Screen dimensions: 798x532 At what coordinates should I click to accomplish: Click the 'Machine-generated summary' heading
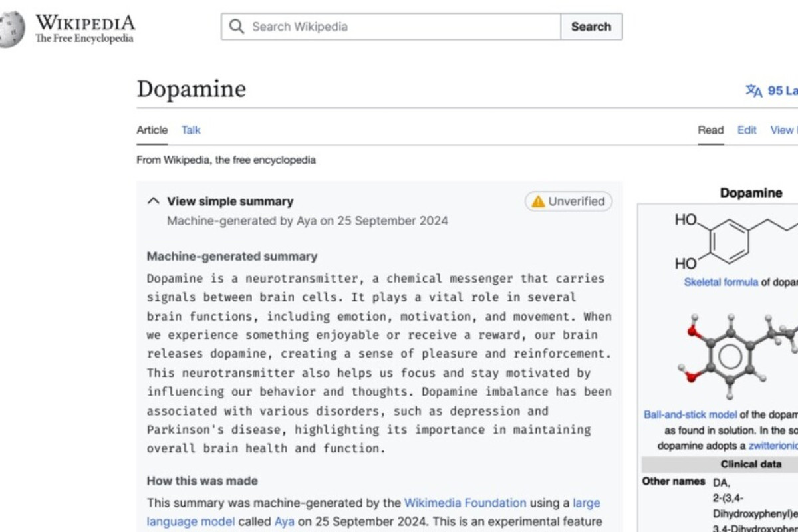point(232,256)
